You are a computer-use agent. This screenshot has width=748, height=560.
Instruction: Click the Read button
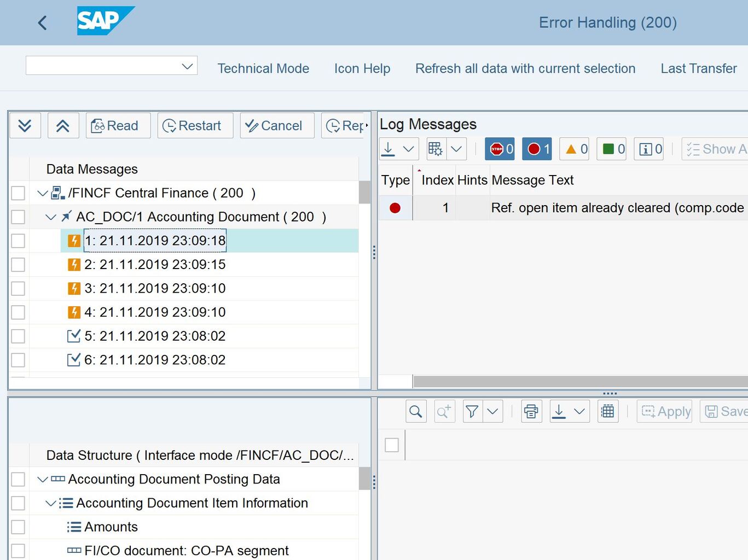click(x=118, y=126)
